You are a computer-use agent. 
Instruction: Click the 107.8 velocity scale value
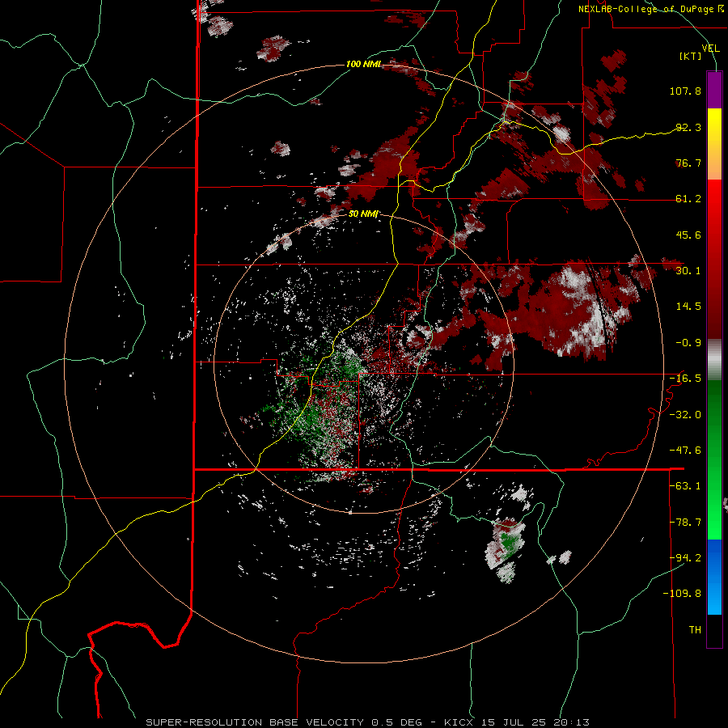[x=685, y=91]
